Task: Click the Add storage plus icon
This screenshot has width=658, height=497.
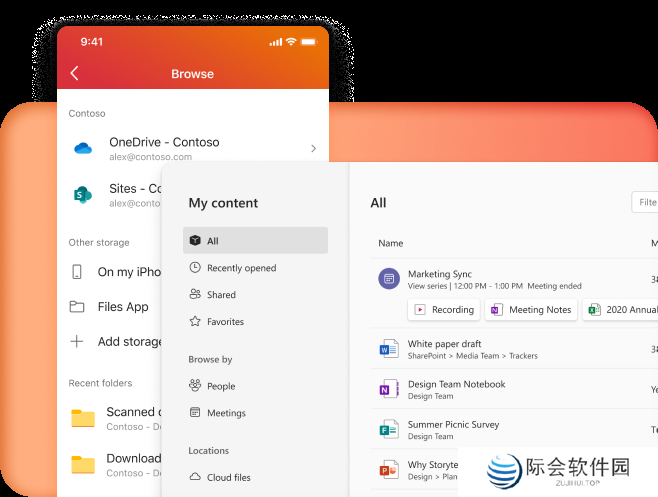Action: pos(77,341)
